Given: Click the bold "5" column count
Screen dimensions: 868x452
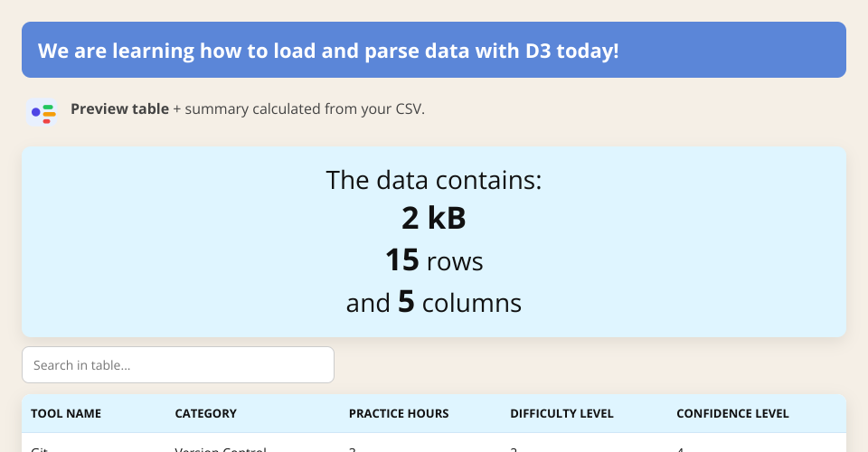Looking at the screenshot, I should click(x=406, y=302).
